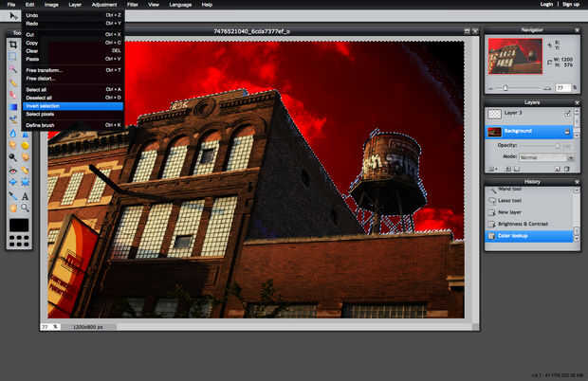Select the Bloat tool
The width and height of the screenshot is (588, 381).
13,183
